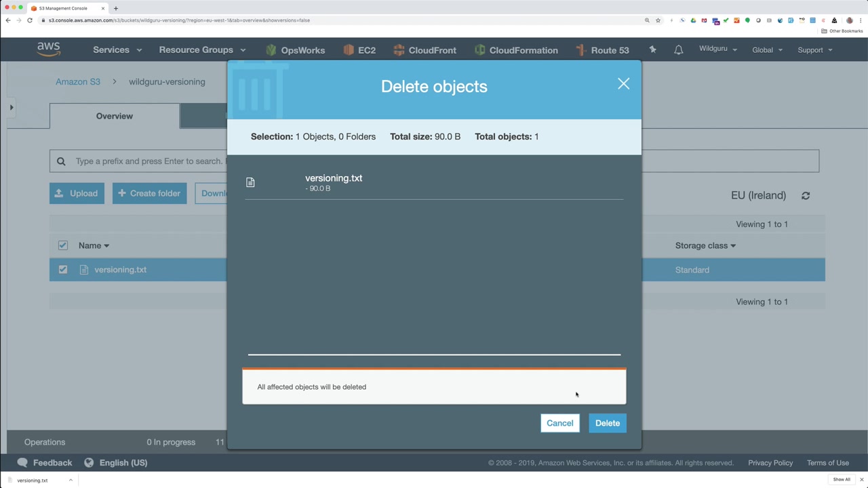Viewport: 868px width, 488px height.
Task: Open versioning.txt in the bucket list
Action: (121, 270)
